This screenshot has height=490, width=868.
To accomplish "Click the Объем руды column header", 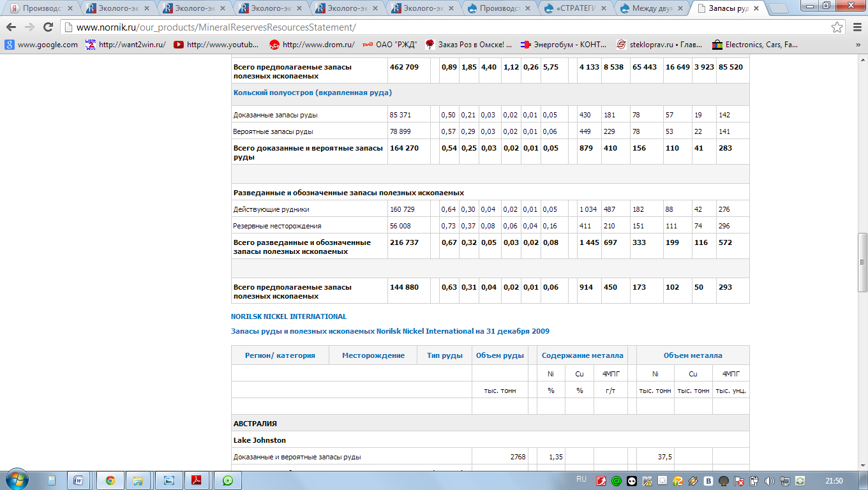I will [500, 355].
